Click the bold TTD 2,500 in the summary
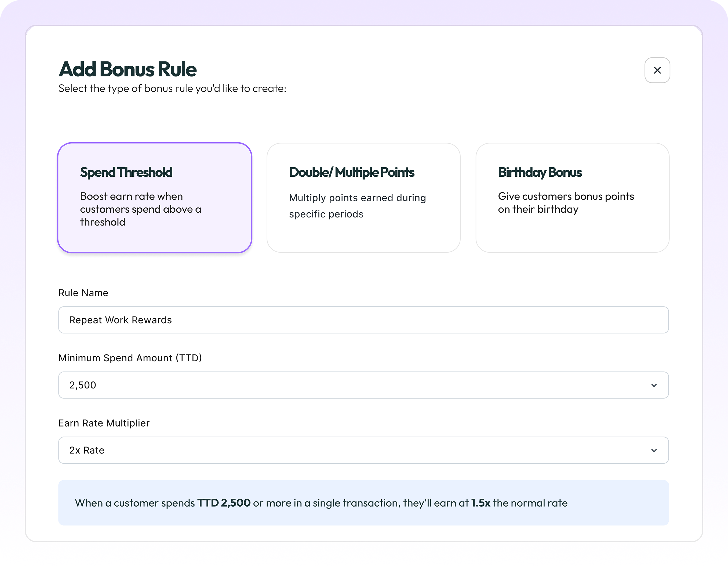Screen dimensions: 728x567 (224, 503)
